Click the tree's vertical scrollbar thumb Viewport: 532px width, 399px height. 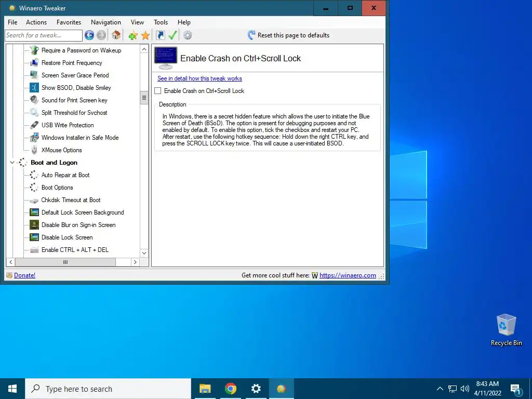[144, 98]
